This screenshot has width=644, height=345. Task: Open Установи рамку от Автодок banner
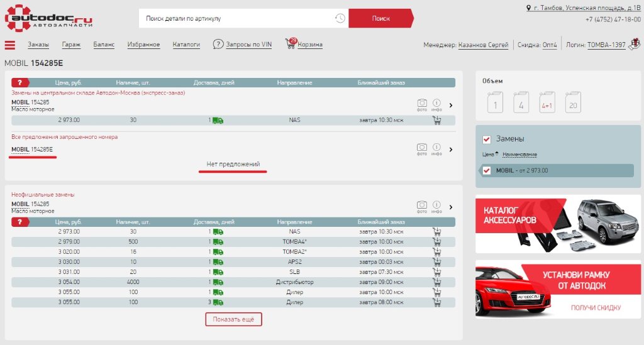pos(558,289)
